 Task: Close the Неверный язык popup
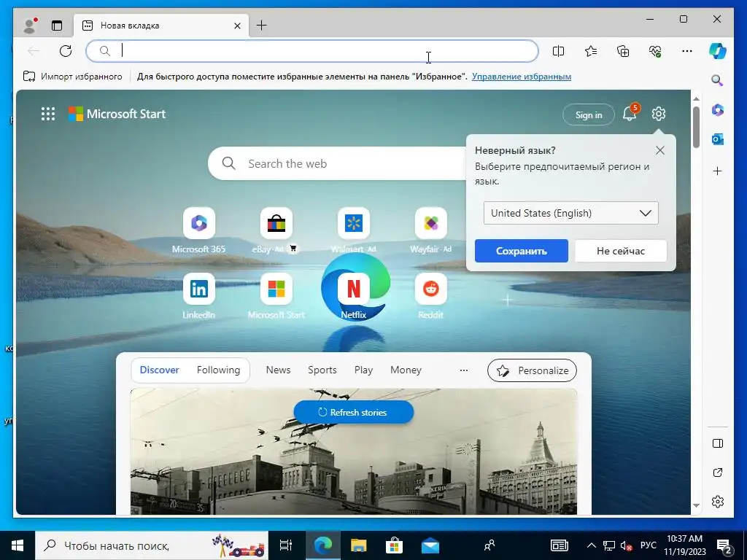[659, 150]
